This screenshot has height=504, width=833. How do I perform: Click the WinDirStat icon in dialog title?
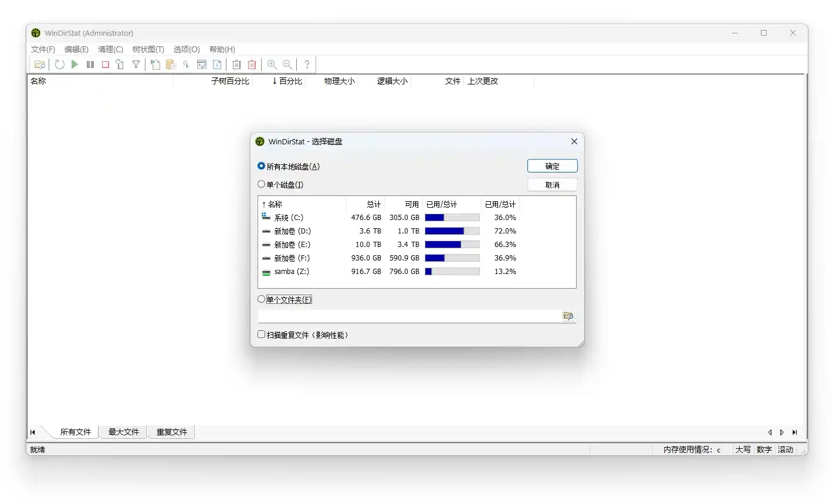point(260,141)
